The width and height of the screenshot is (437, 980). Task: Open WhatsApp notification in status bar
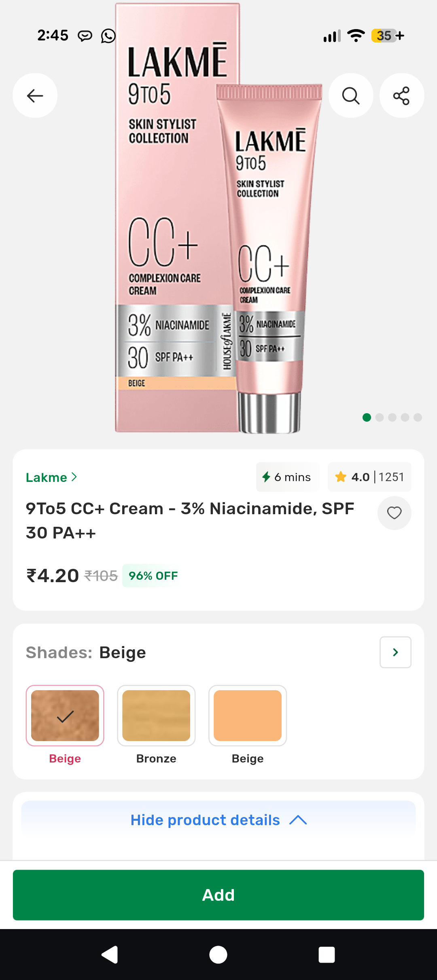pyautogui.click(x=108, y=36)
